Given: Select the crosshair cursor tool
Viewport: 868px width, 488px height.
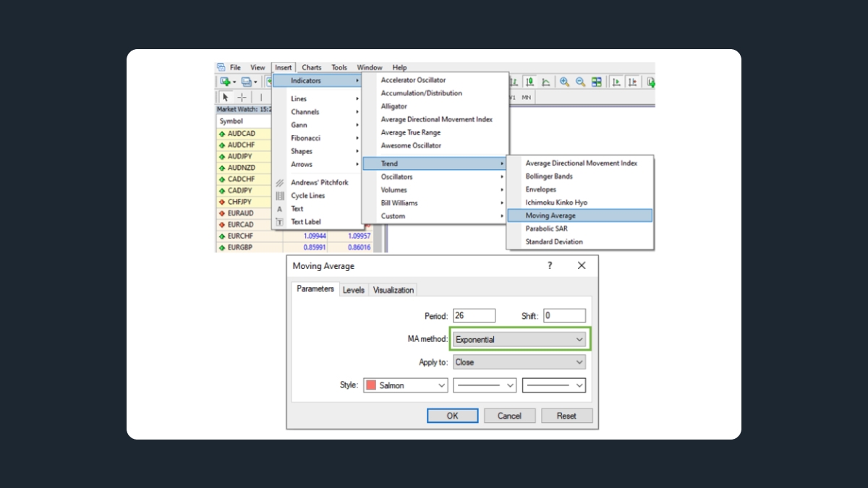Looking at the screenshot, I should tap(242, 98).
